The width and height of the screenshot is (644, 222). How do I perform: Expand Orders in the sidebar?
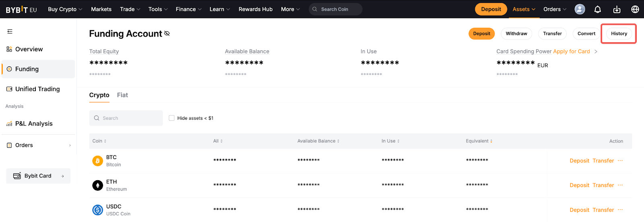coord(39,145)
